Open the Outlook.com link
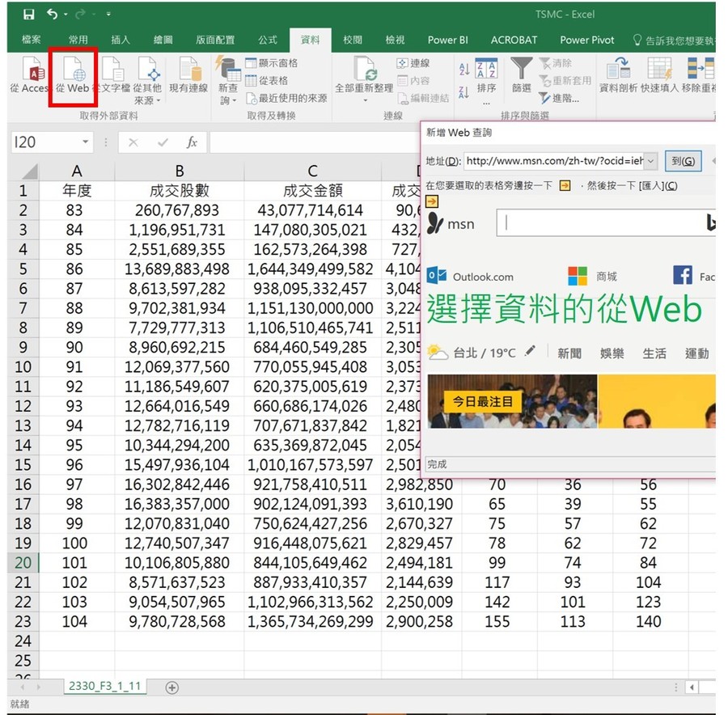 tap(470, 277)
